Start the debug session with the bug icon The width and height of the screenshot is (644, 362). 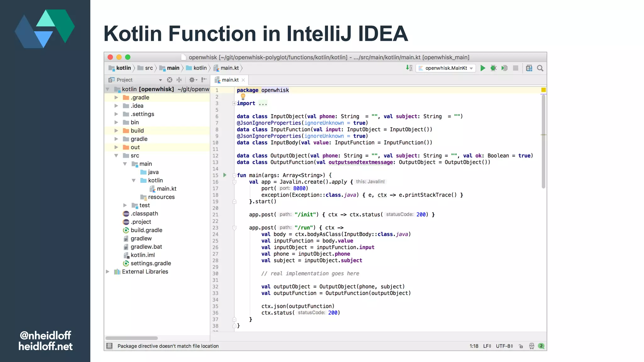coord(493,68)
